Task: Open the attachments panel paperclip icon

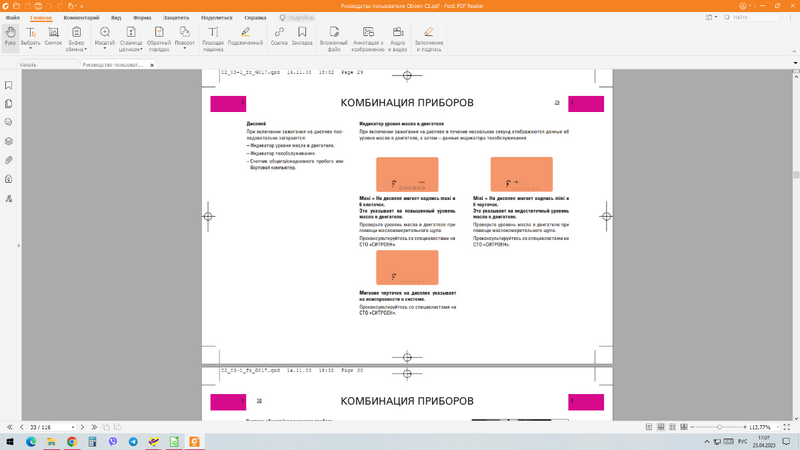Action: click(x=8, y=160)
